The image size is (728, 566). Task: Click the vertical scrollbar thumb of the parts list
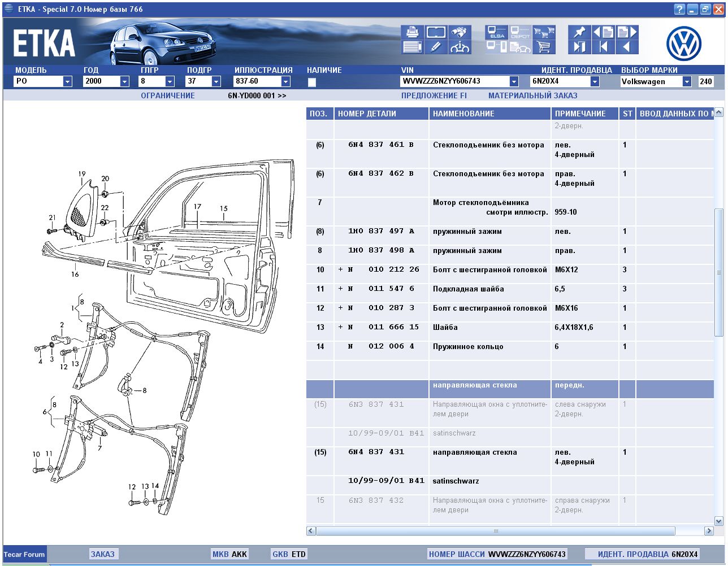tap(718, 272)
